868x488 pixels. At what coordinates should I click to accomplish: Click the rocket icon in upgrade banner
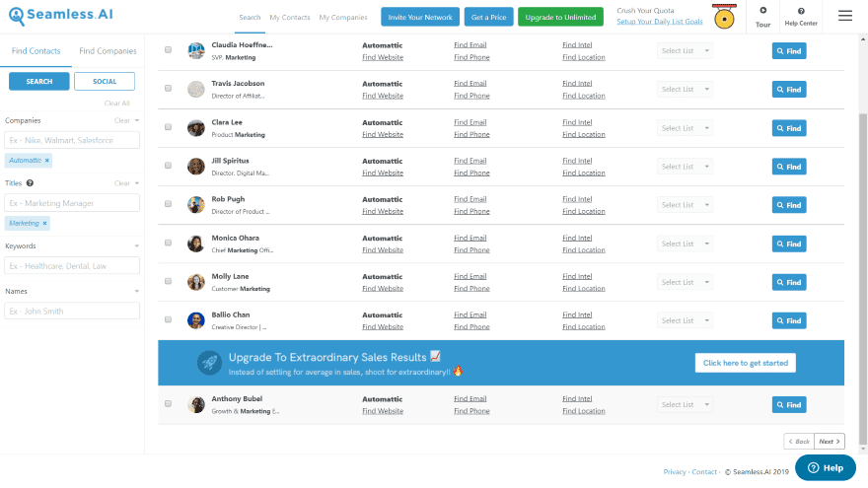click(209, 363)
